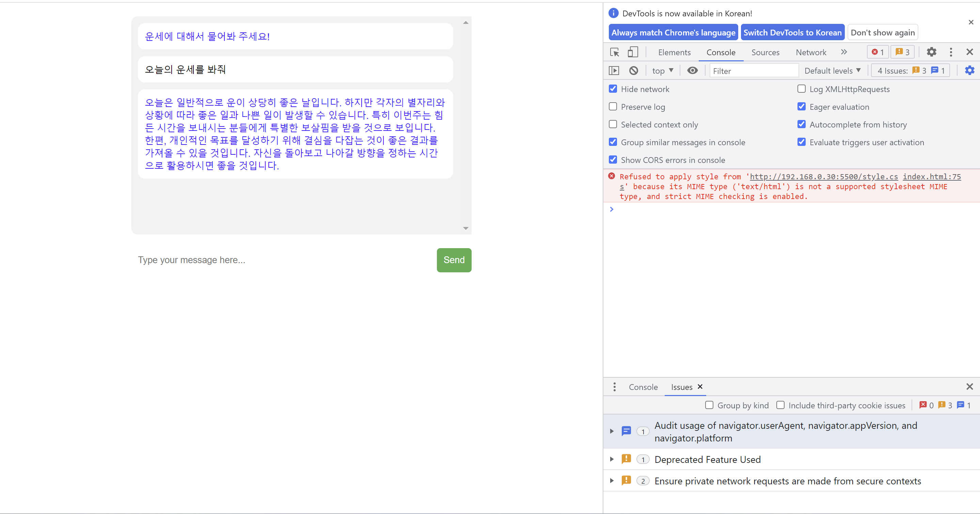Screen dimensions: 980x514
Task: Show more tabs with double chevron
Action: tap(844, 52)
